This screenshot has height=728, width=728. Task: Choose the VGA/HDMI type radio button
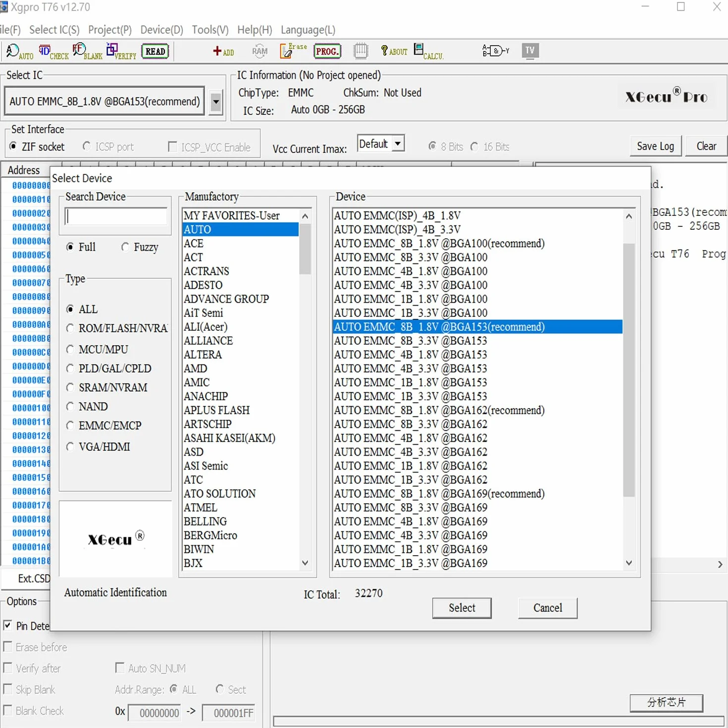point(70,447)
